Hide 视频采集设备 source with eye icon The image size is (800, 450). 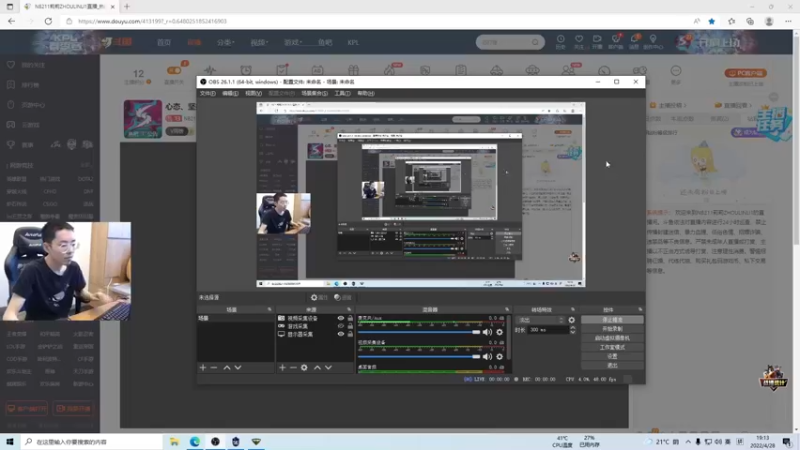(340, 318)
